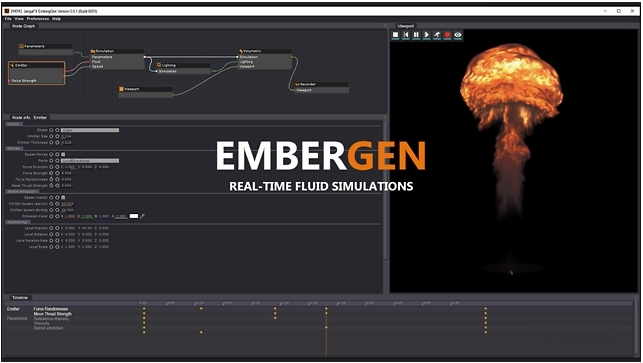Image resolution: width=643 pixels, height=363 pixels.
Task: Click the Simulation node icon
Action: coord(93,51)
